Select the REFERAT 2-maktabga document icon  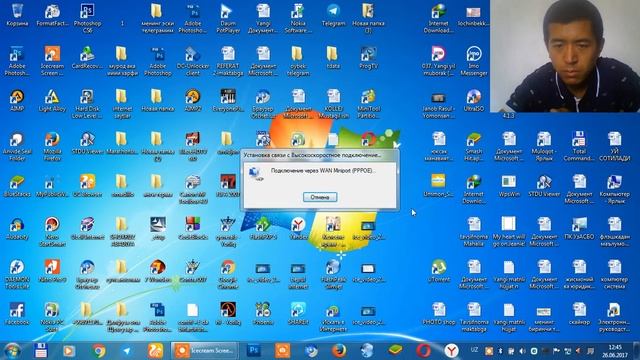(228, 61)
